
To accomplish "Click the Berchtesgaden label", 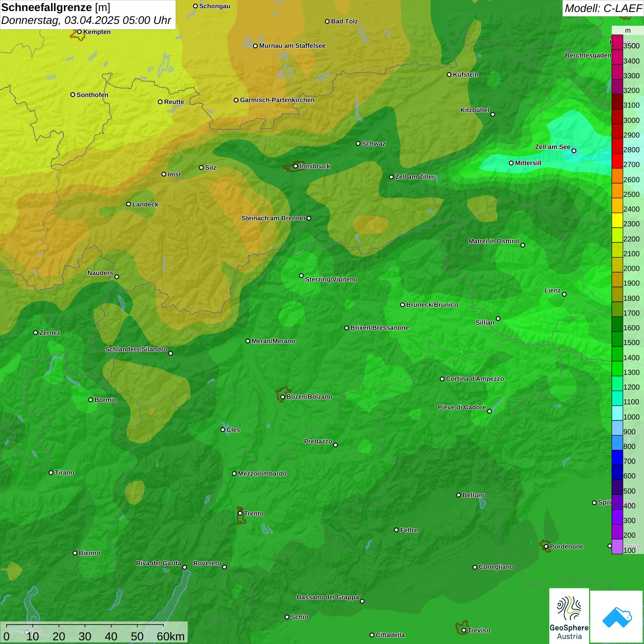I will tap(588, 55).
